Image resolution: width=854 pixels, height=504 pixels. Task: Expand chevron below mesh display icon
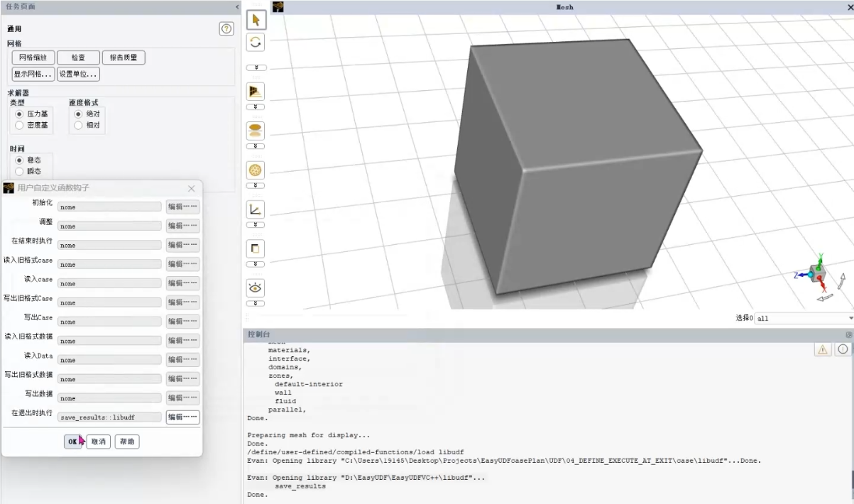[256, 107]
